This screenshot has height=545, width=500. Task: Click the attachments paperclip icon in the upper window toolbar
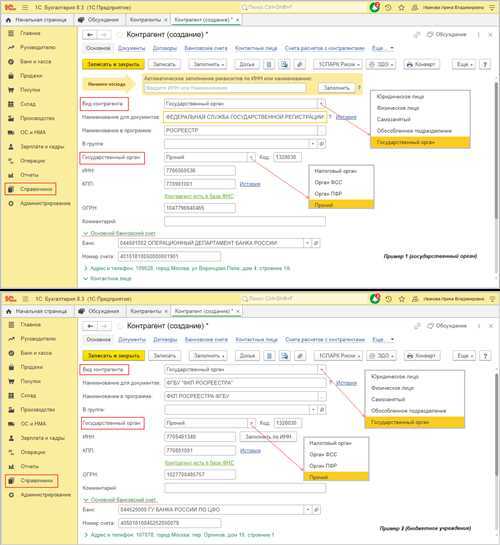(x=300, y=64)
